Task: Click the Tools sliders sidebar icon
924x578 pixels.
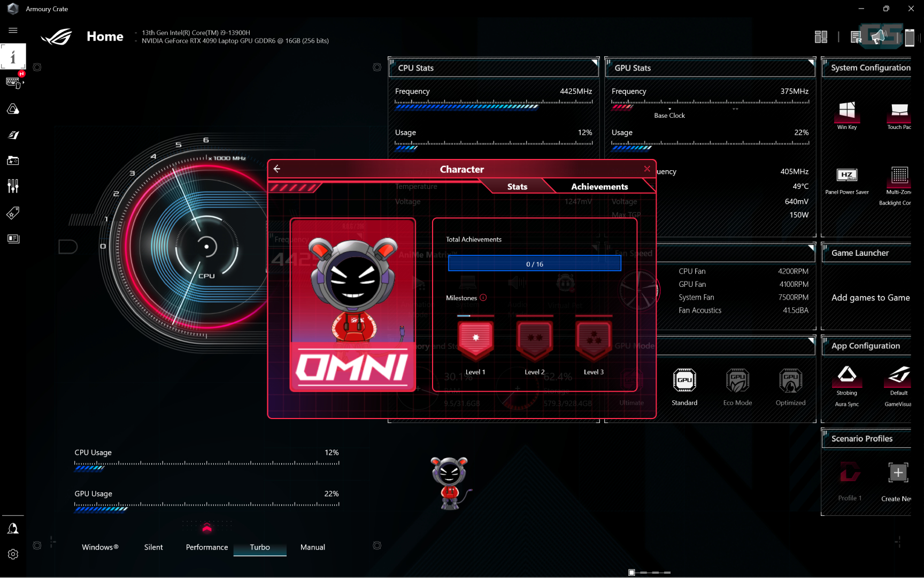Action: click(13, 186)
